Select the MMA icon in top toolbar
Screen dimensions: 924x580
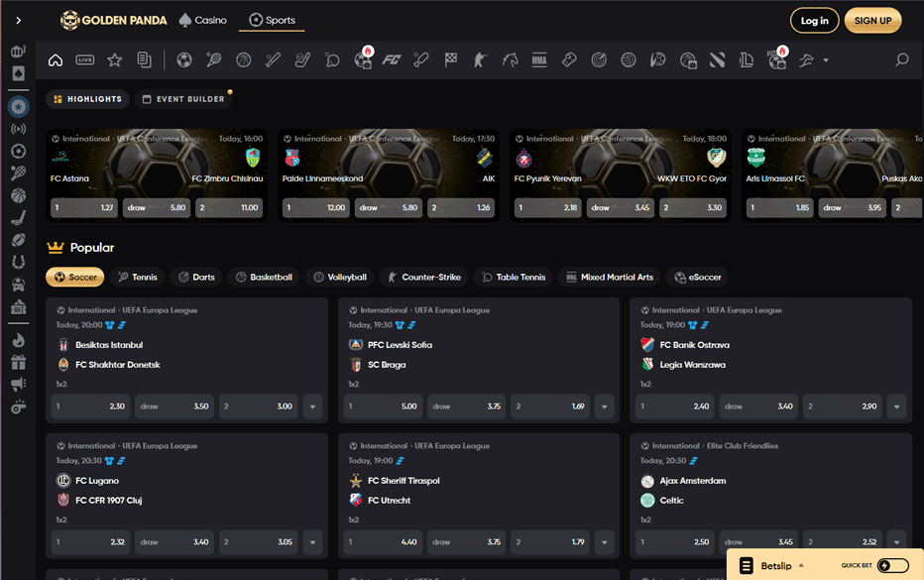[539, 60]
